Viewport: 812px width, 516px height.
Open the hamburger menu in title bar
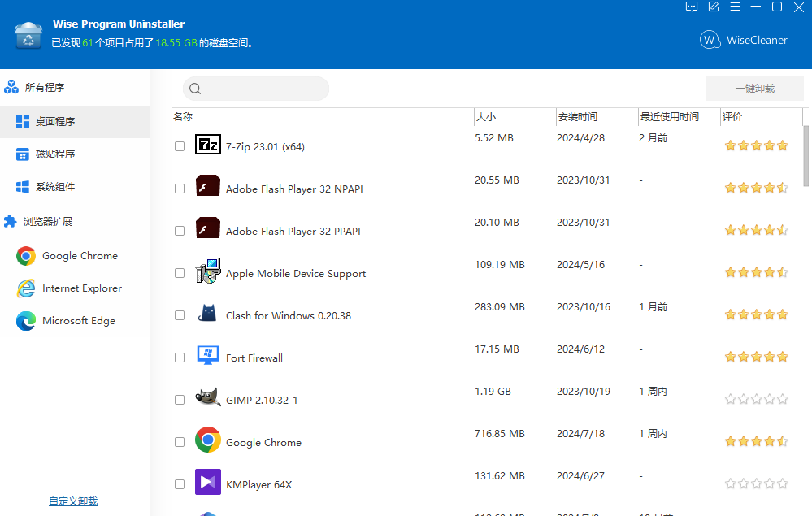click(x=735, y=7)
